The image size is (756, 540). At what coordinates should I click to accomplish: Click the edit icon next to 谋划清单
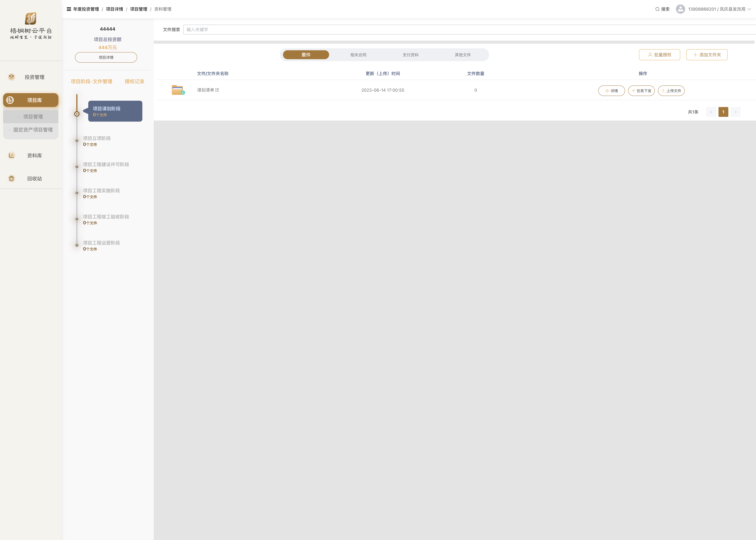217,90
